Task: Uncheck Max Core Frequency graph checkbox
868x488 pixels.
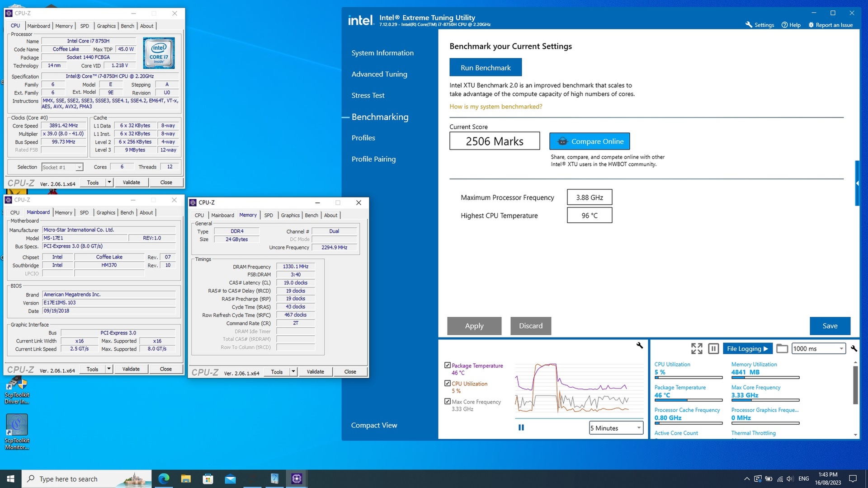Action: (x=448, y=401)
